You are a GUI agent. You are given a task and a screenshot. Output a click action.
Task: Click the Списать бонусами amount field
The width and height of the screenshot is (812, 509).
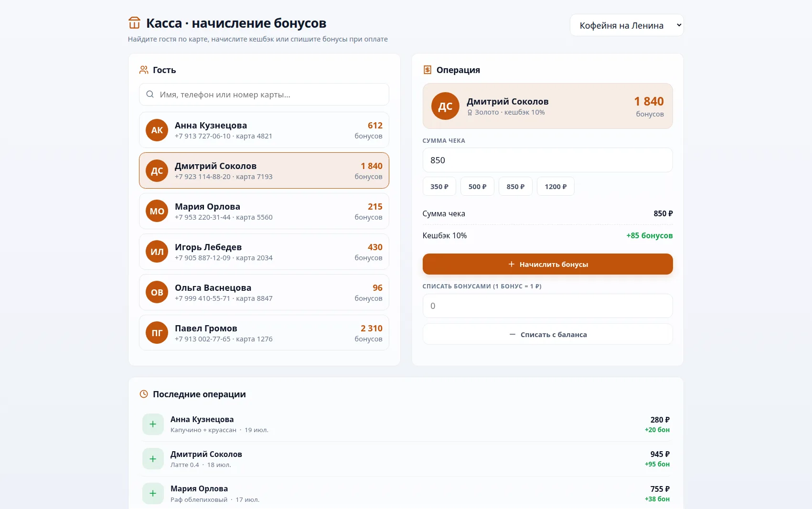tap(547, 306)
